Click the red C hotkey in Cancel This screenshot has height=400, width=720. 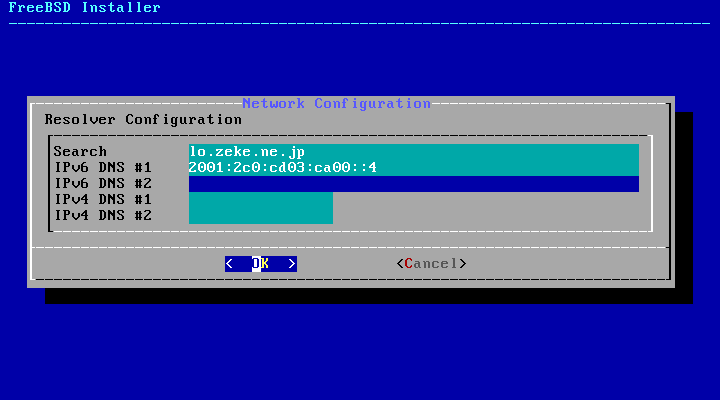(x=409, y=264)
